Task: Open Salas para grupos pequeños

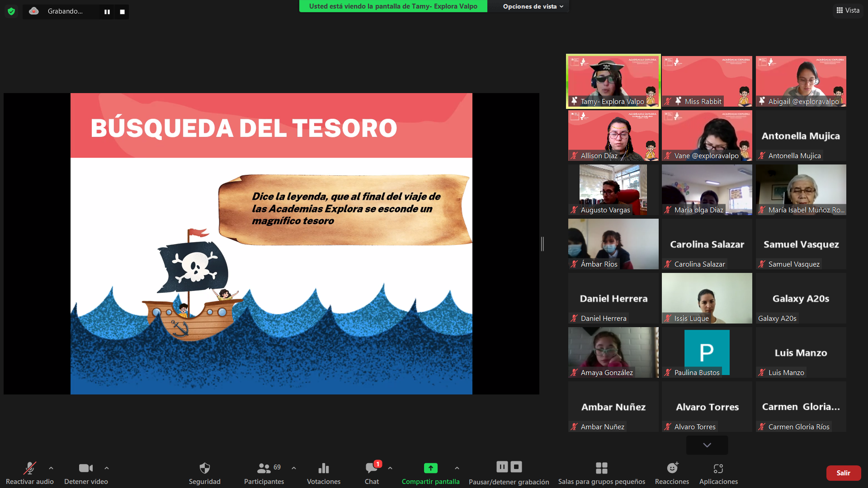Action: click(601, 468)
